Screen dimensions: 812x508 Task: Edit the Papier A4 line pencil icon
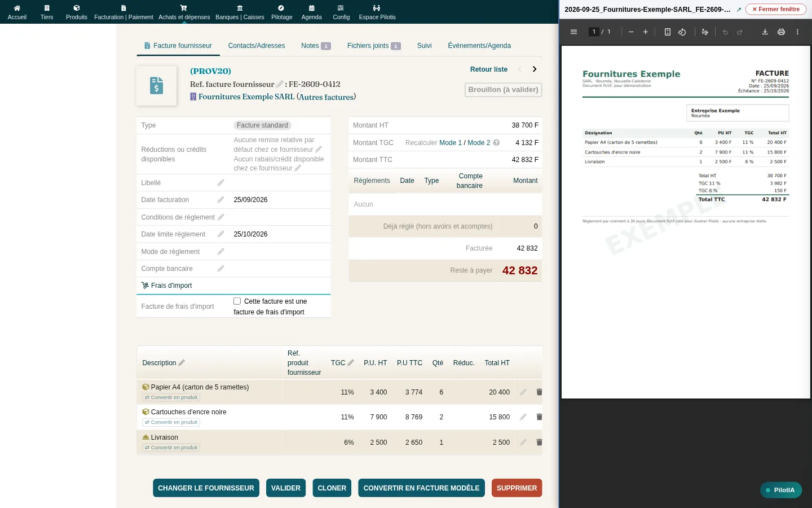click(x=523, y=392)
